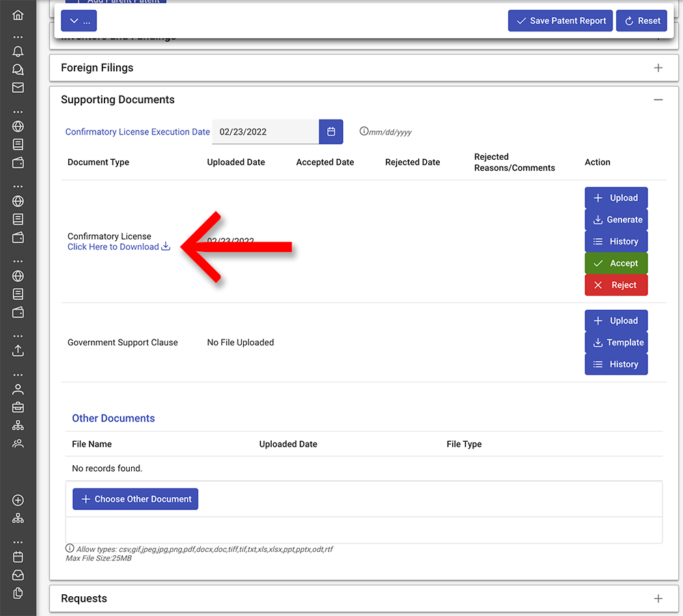Screen dimensions: 683x616
Task: Expand the Requests section
Action: click(x=658, y=598)
